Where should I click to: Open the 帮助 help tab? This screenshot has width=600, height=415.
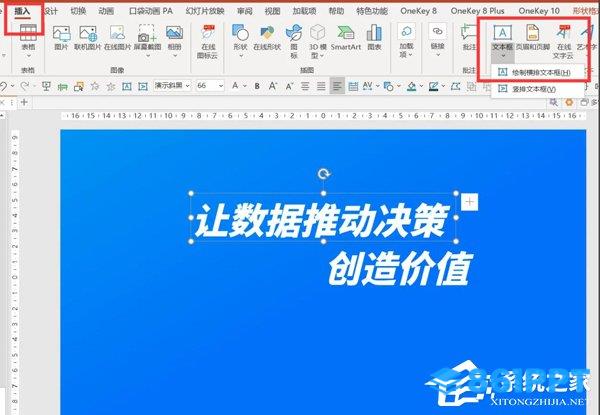click(x=336, y=11)
